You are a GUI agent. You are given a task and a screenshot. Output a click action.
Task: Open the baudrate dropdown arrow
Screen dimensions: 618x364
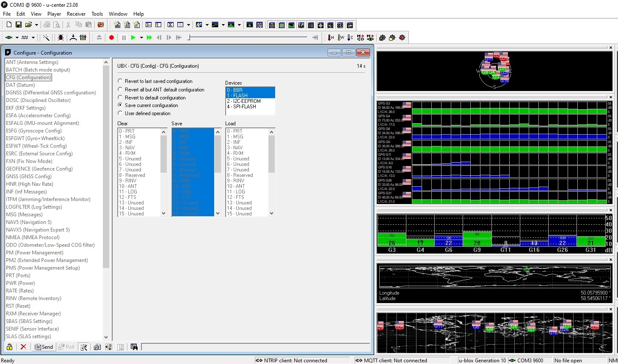tap(33, 38)
